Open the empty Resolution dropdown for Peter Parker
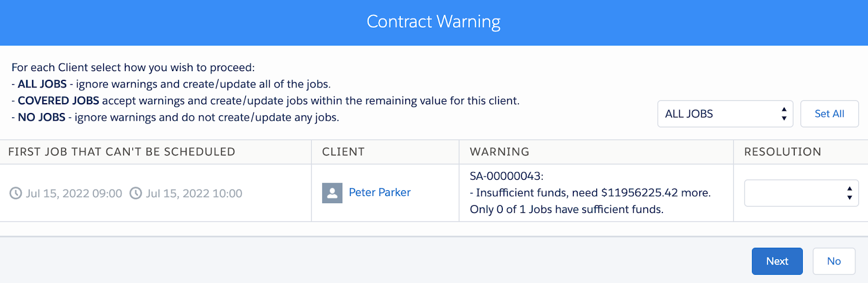 [x=801, y=193]
